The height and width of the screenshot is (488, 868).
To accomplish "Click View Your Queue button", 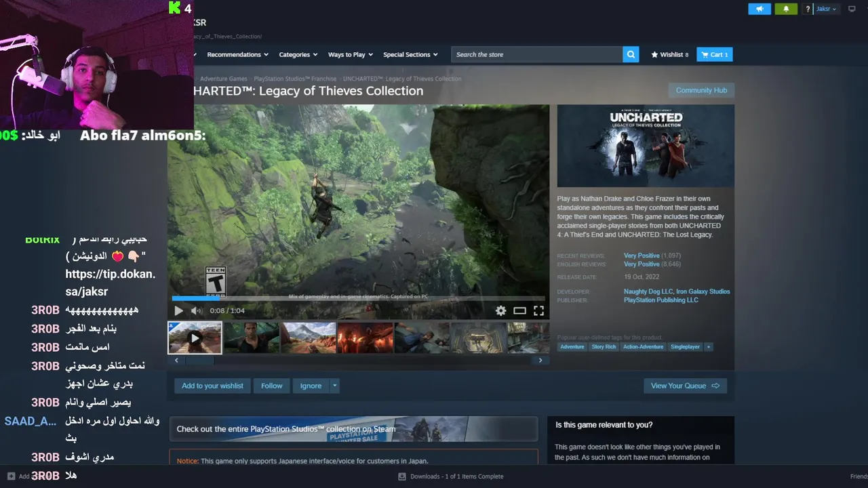I will [x=685, y=386].
